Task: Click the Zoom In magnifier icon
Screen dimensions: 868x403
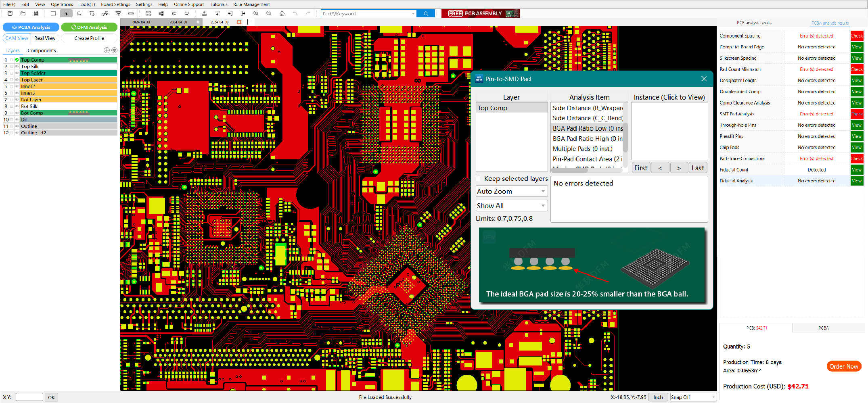Action: point(256,14)
